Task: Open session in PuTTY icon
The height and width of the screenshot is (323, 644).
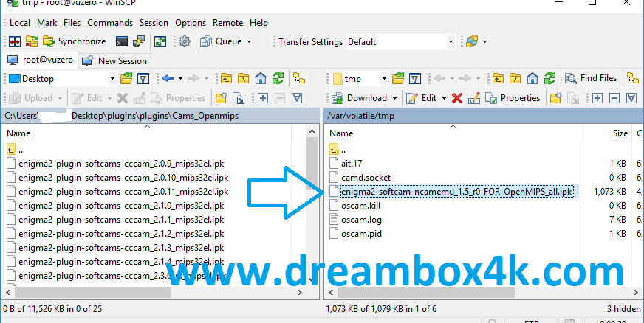Action: click(x=139, y=42)
